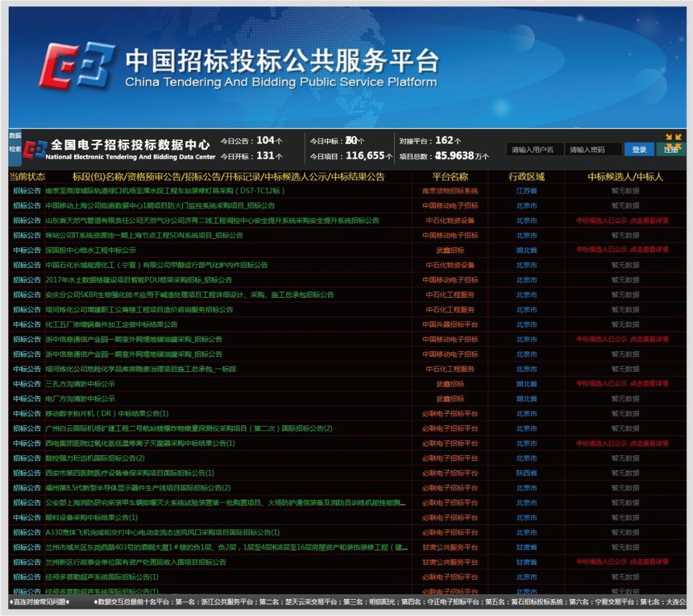Click 甘肃省 in the 兰州市城关区 row
Viewport: 693px width, 616px height.
(526, 547)
